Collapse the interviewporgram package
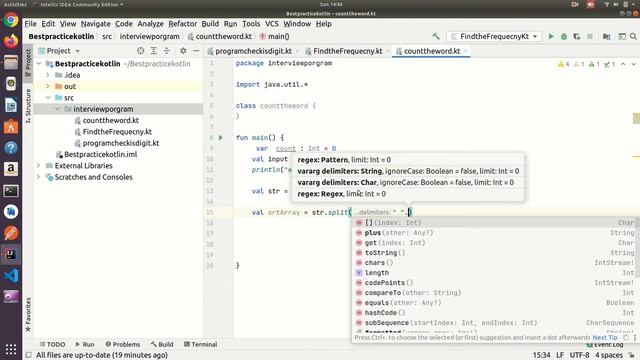 pos(57,109)
